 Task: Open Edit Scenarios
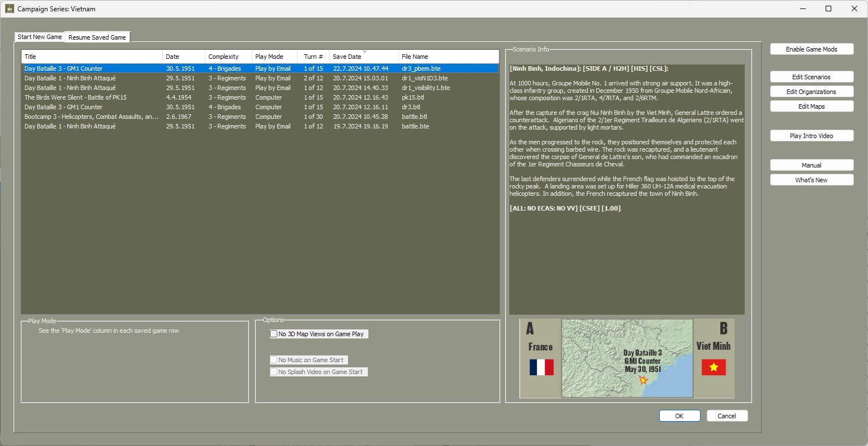[x=811, y=77]
